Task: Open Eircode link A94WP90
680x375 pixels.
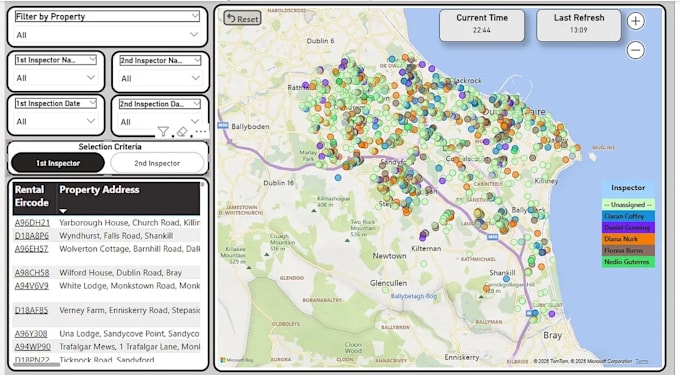Action: tap(33, 346)
